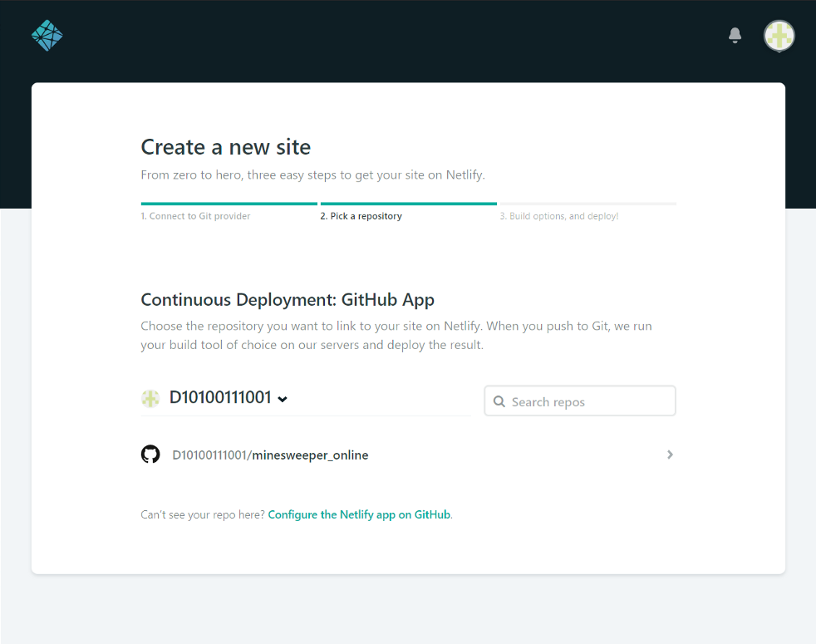Open Configure the Netlify app on GitHub link

point(359,514)
